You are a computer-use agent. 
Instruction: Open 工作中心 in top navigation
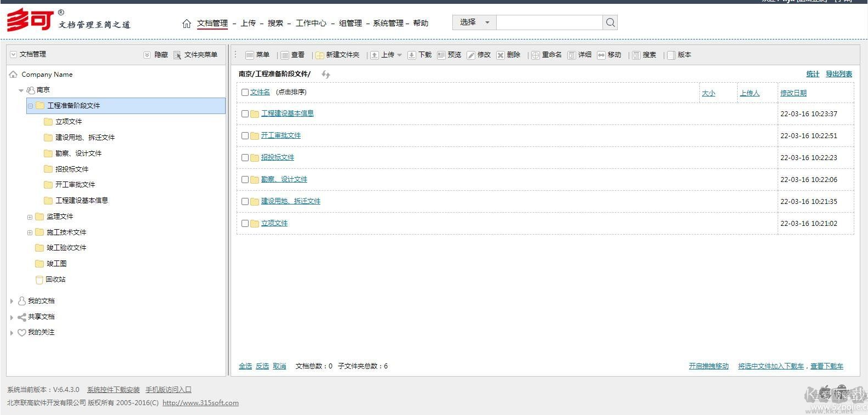point(311,23)
